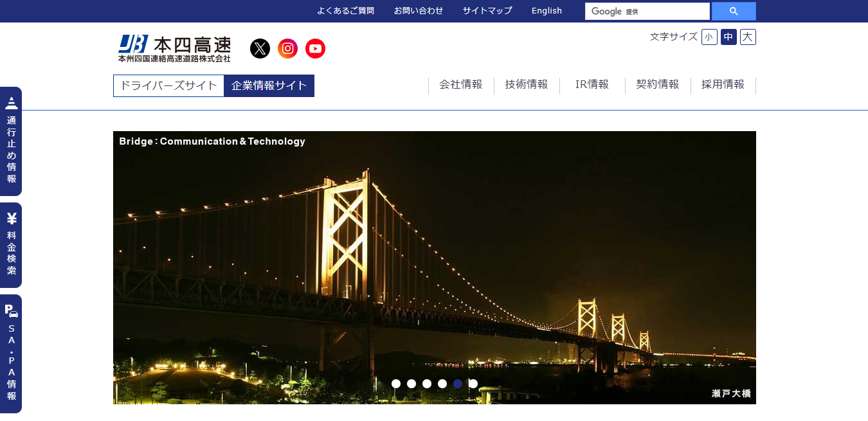Viewport: 868px width, 421px height.
Task: Open the 通行止め情報 side tab
Action: [x=12, y=141]
